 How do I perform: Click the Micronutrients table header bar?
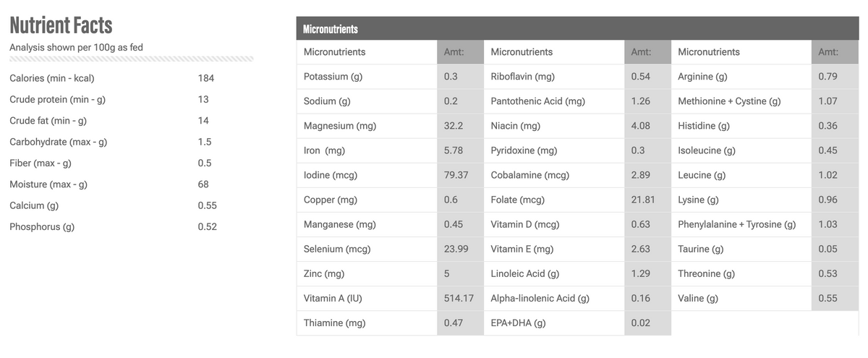(x=578, y=28)
